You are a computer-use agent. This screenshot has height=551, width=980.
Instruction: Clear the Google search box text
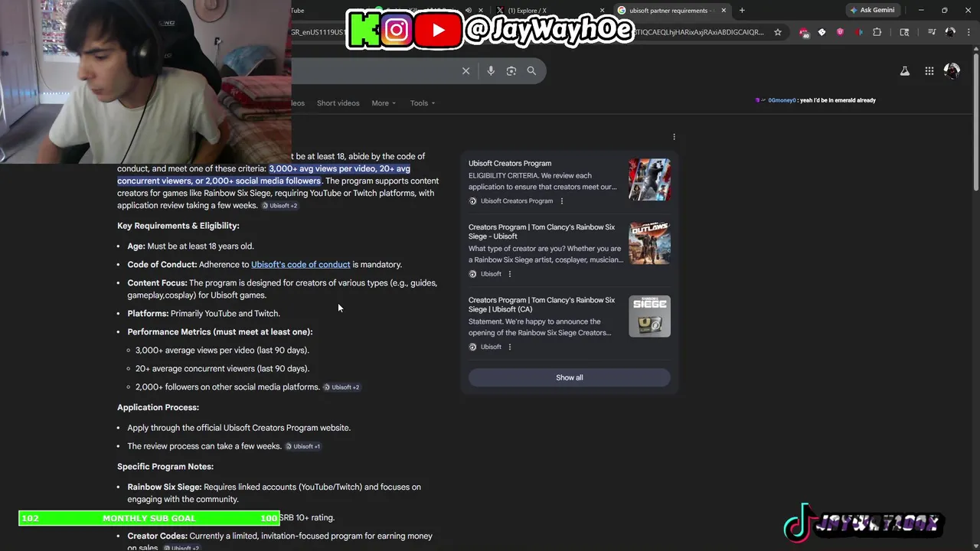tap(465, 70)
